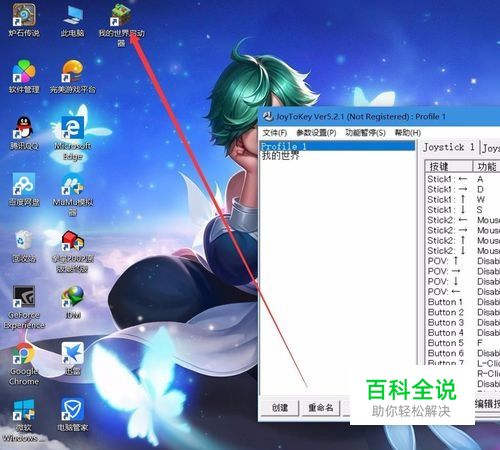Select the Profile 1 entry in profile list
Viewport: 500px width, 450px height.
tap(337, 146)
